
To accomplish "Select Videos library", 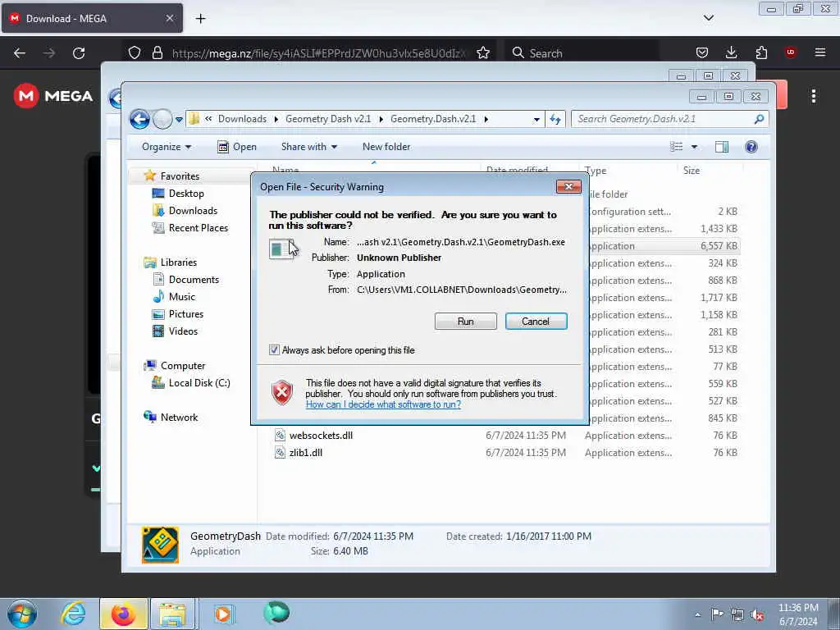I will [183, 331].
